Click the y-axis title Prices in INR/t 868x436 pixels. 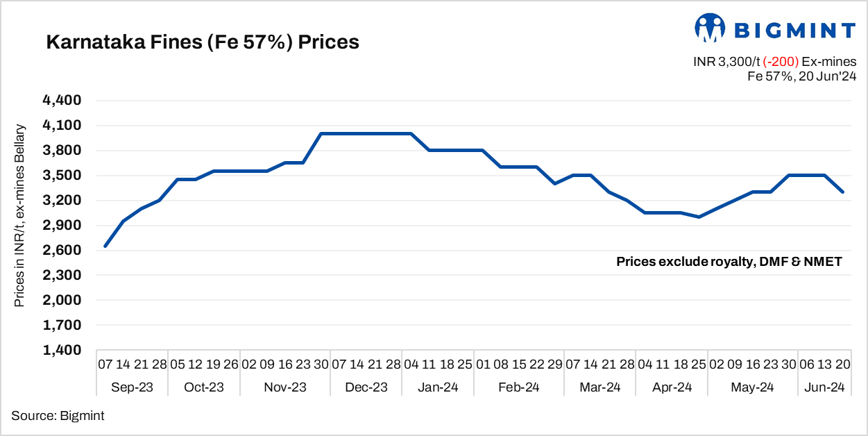coord(20,215)
